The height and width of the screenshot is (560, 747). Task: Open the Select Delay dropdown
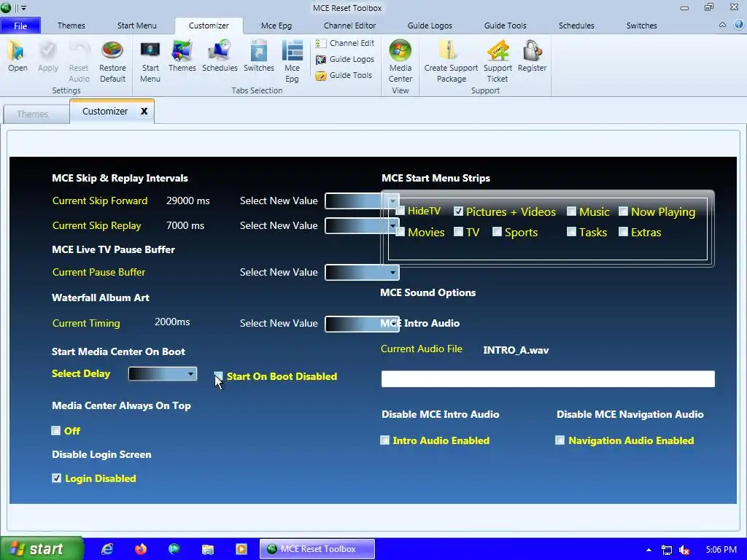pyautogui.click(x=163, y=374)
